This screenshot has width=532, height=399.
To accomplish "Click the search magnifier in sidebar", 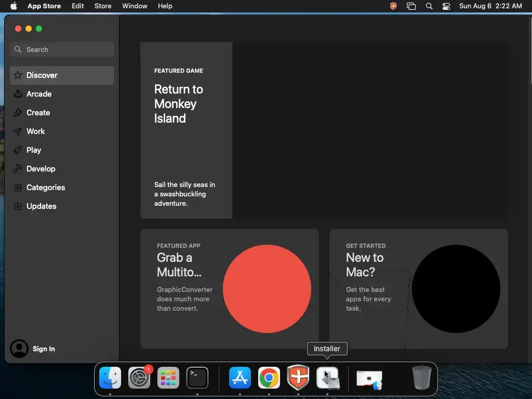I will coord(18,49).
